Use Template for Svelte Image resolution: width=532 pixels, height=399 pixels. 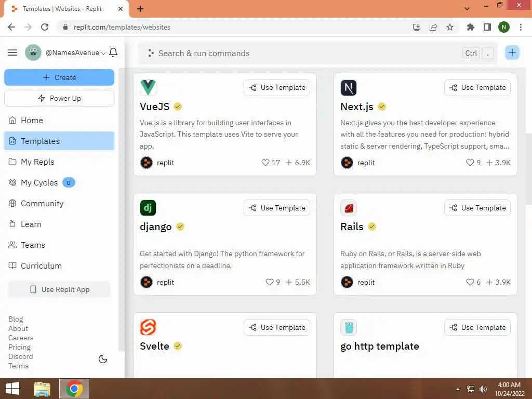277,327
